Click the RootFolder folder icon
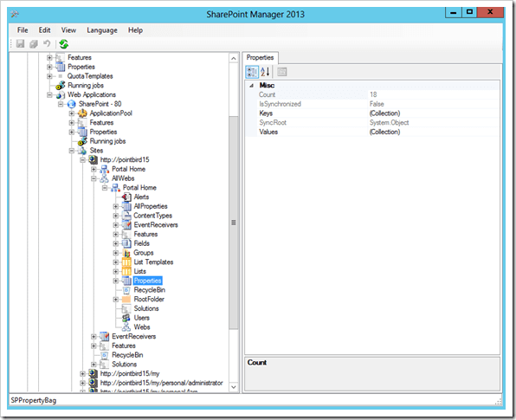516x420 pixels. pos(126,300)
